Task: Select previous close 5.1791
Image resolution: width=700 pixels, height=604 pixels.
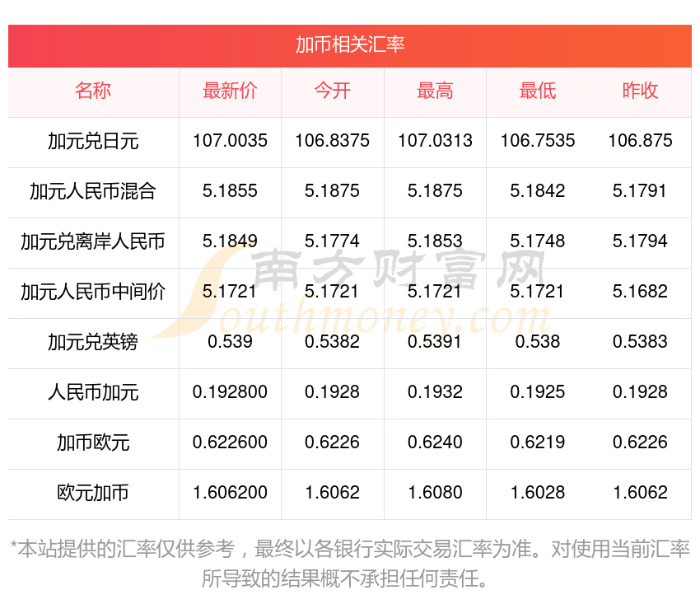Action: click(x=640, y=191)
